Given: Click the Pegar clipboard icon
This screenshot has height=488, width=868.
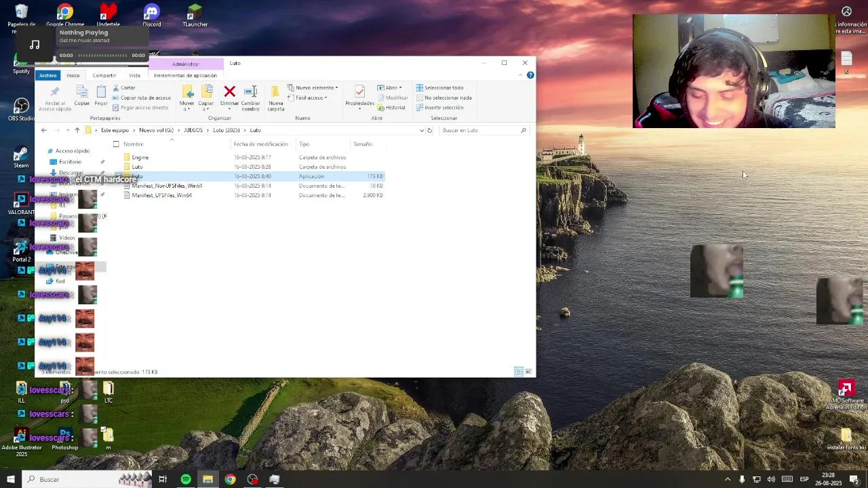Looking at the screenshot, I should coord(101,92).
